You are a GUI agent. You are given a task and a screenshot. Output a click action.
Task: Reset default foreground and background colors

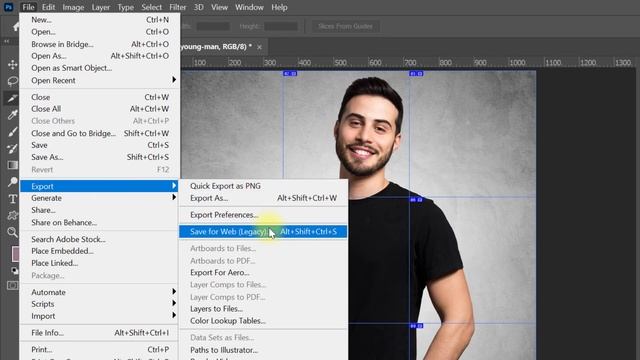click(x=14, y=271)
